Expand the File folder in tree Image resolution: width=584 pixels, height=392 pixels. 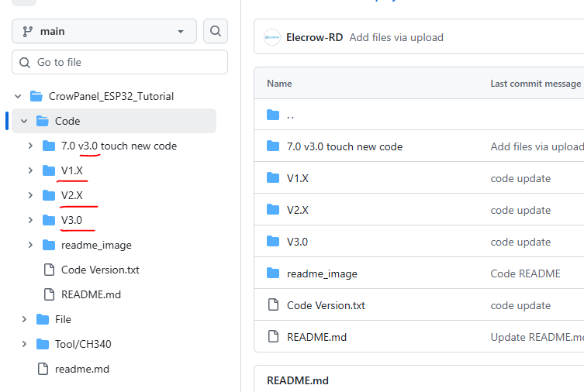(x=24, y=319)
